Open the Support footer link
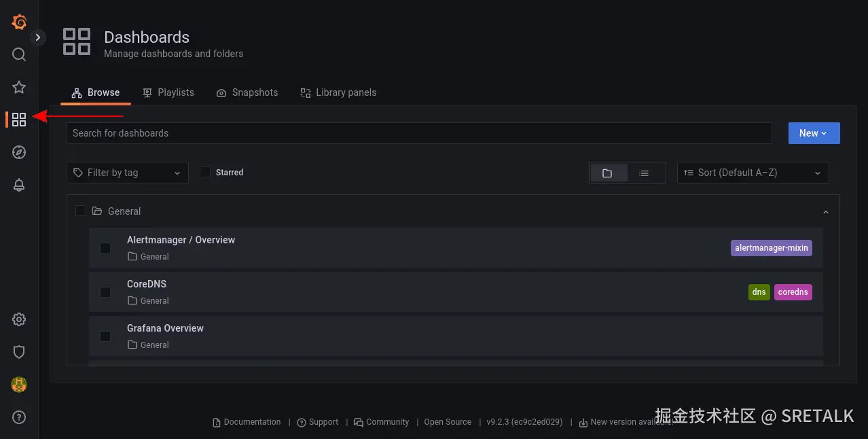Screen dimensions: 868x439 pos(318,422)
